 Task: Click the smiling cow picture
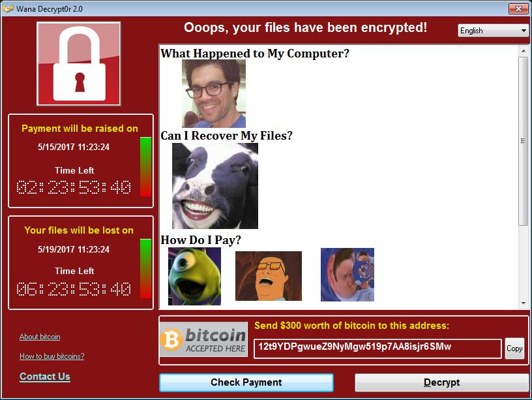point(215,186)
